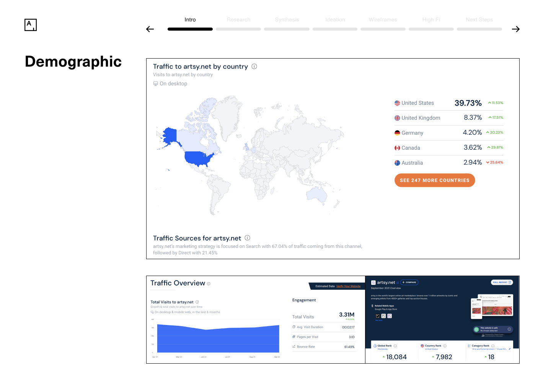Click info icon beside Traffic Sources heading
This screenshot has width=551, height=392.
click(x=248, y=238)
